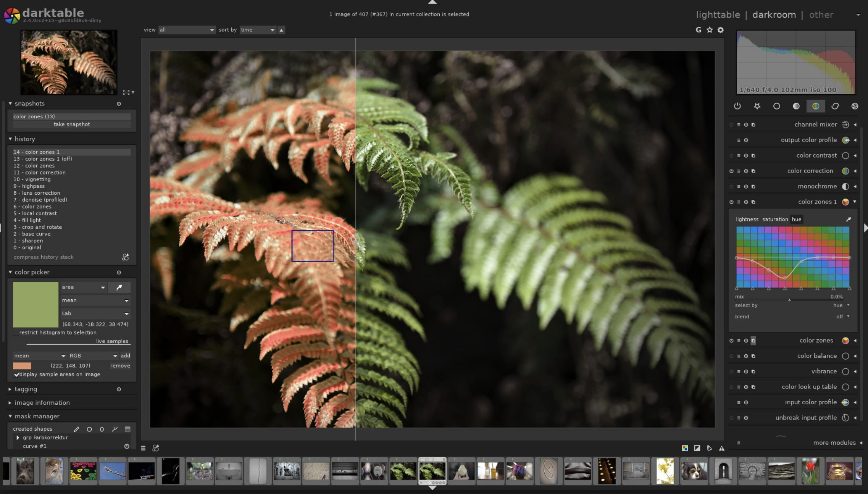This screenshot has width=868, height=494.
Task: Remove the live sample
Action: pos(120,366)
